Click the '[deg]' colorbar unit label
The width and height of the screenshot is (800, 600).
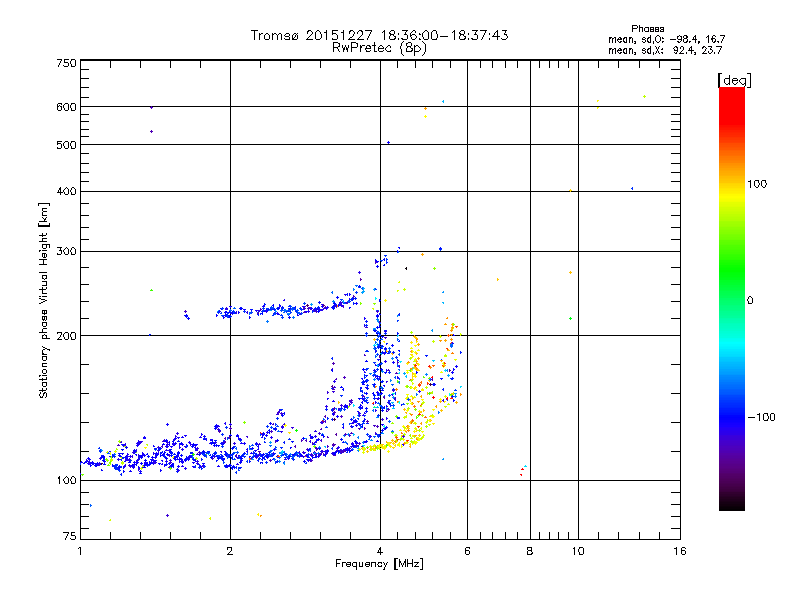[x=734, y=80]
